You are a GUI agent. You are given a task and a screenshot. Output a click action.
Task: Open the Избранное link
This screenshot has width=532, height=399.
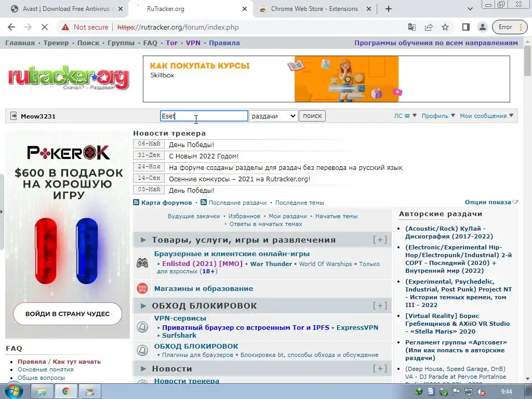point(244,216)
